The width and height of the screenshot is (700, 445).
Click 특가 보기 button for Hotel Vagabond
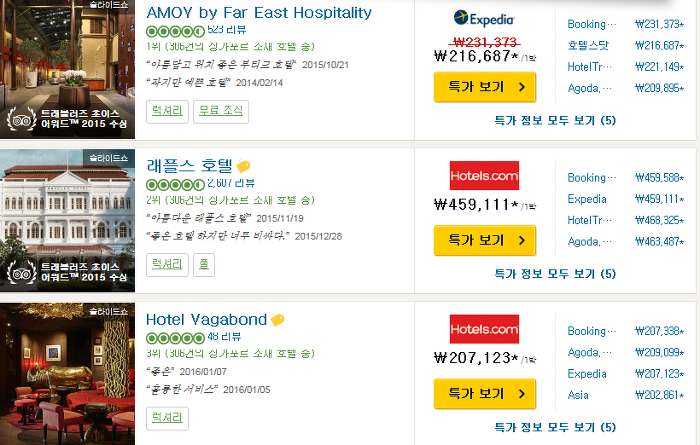[x=485, y=394]
